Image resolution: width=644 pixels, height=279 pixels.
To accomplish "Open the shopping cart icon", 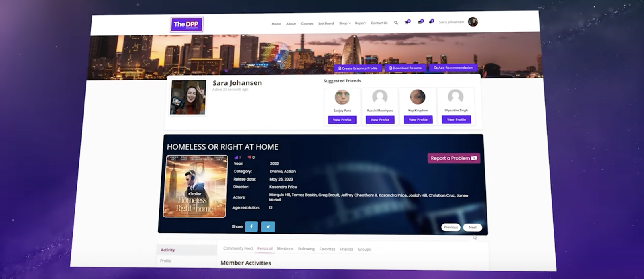I will coord(407,22).
